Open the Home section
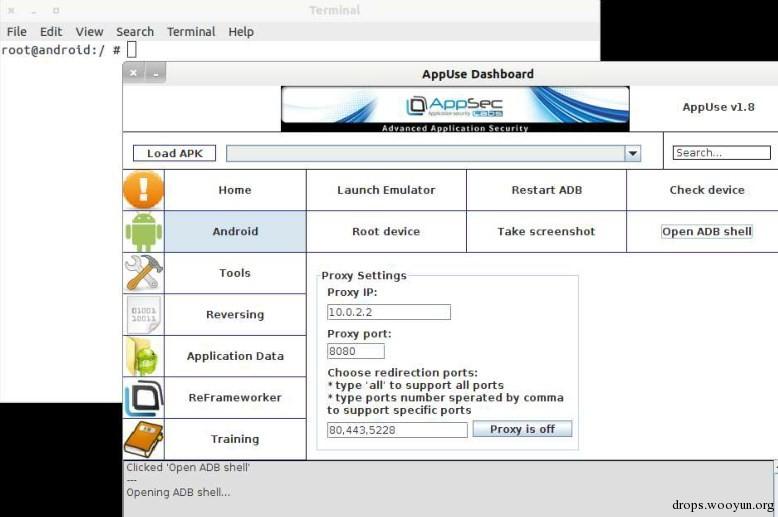The image size is (778, 517). (235, 190)
